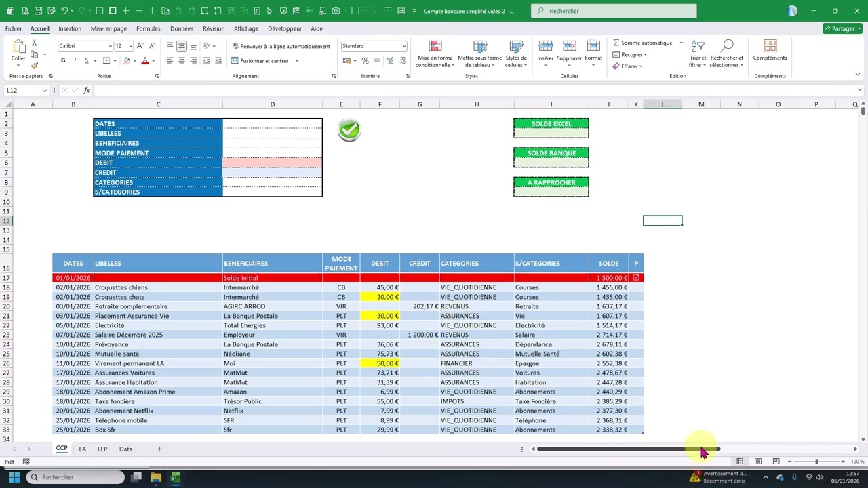Click the percent style icon

pos(365,60)
